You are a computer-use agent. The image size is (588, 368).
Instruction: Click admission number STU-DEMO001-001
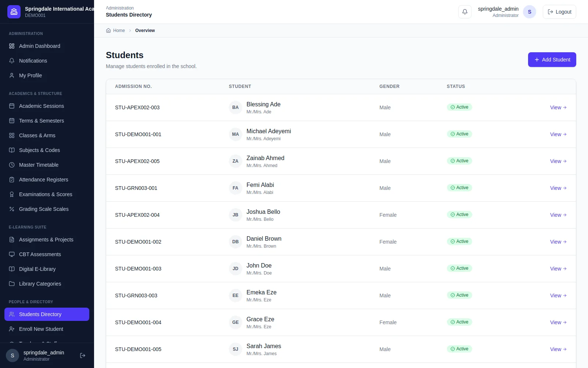point(138,134)
